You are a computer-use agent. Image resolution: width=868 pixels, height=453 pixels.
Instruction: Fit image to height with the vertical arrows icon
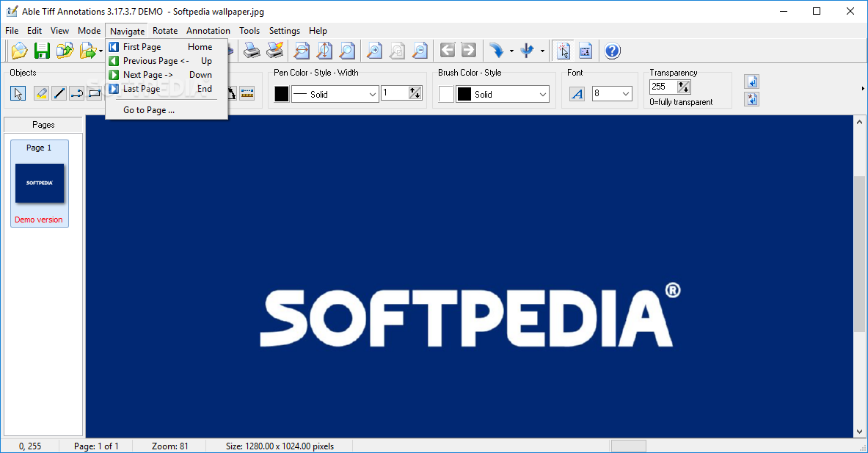tap(324, 51)
